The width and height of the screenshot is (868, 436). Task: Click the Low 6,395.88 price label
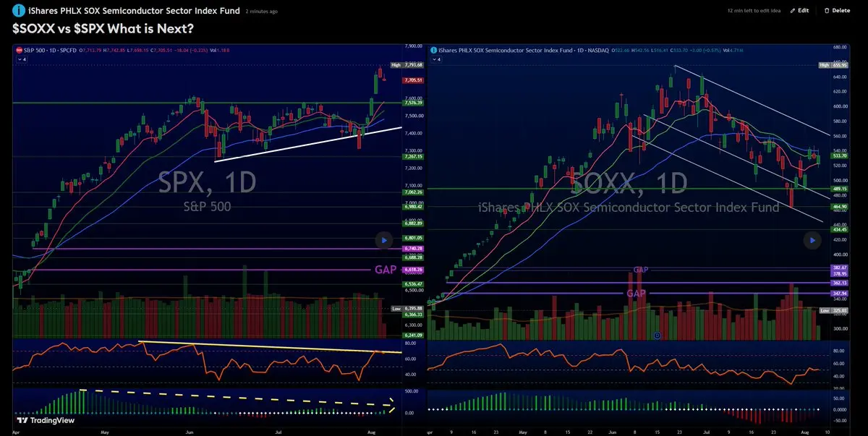click(x=407, y=308)
